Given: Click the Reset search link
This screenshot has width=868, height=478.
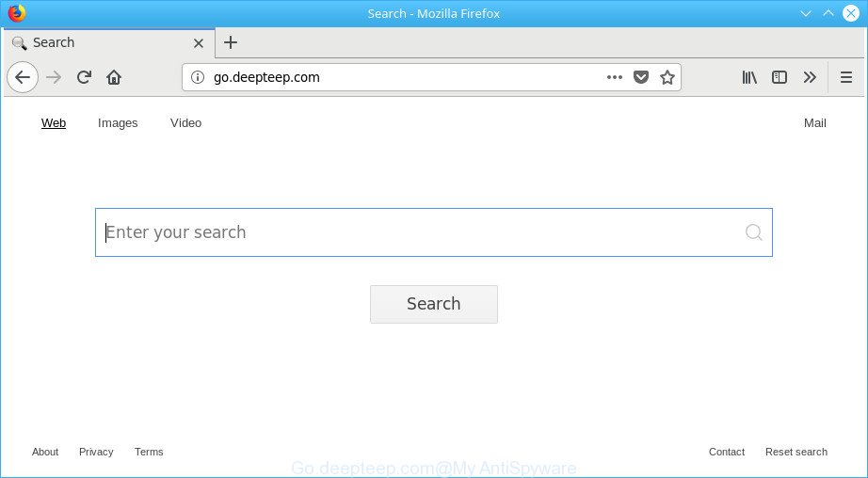Looking at the screenshot, I should (x=796, y=452).
